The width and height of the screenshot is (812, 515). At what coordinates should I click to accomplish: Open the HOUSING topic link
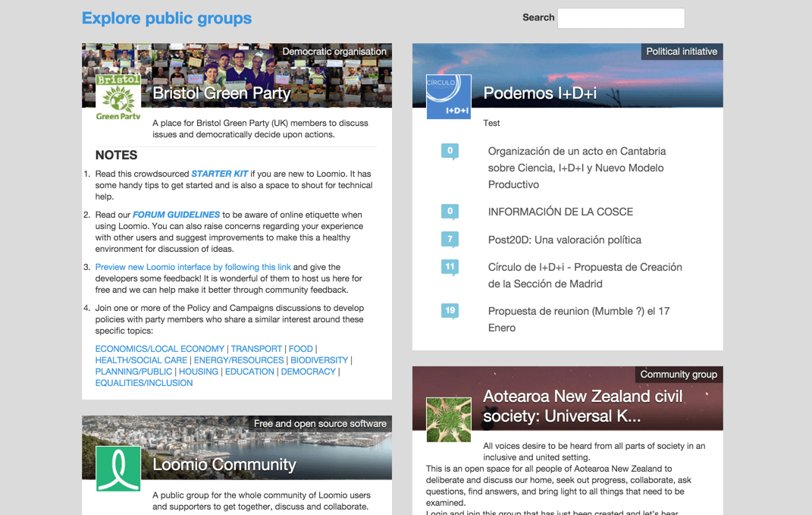click(199, 372)
